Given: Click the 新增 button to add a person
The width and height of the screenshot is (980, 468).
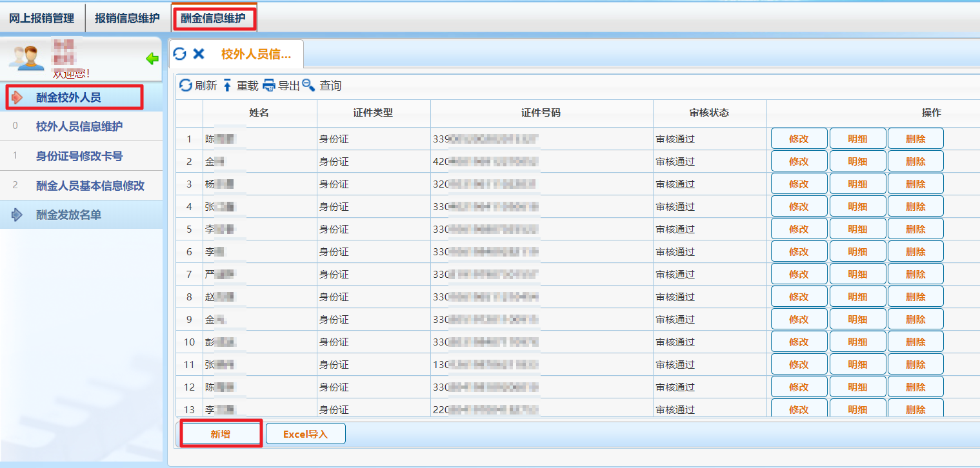Looking at the screenshot, I should (x=221, y=434).
